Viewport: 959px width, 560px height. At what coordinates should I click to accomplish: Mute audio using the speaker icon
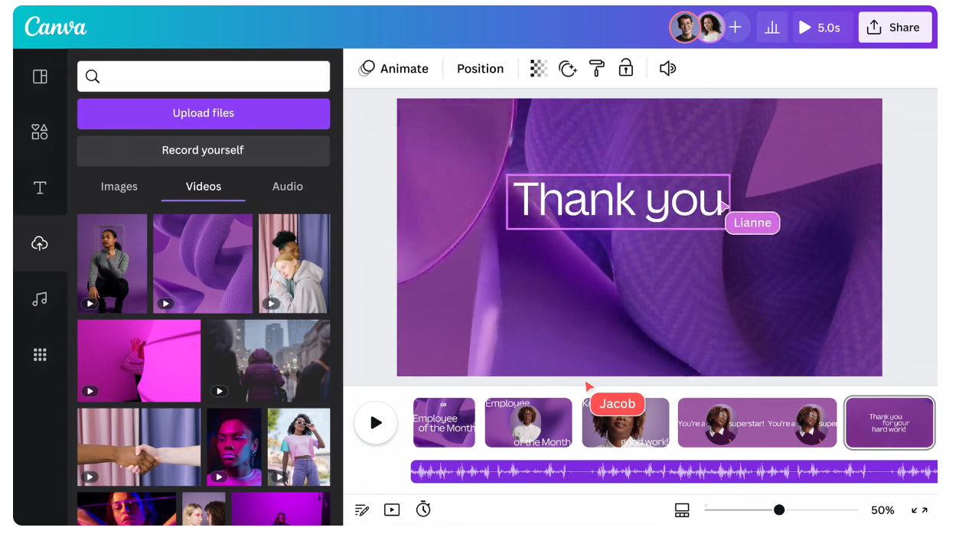[667, 68]
